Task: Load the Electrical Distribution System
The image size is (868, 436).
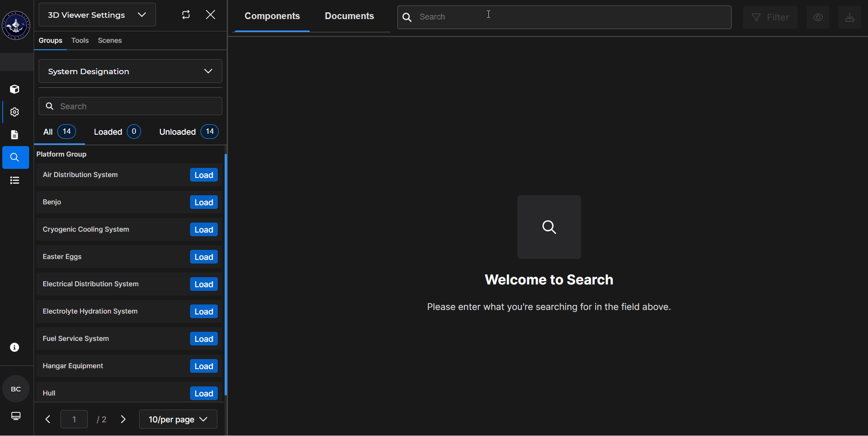Action: pyautogui.click(x=204, y=284)
